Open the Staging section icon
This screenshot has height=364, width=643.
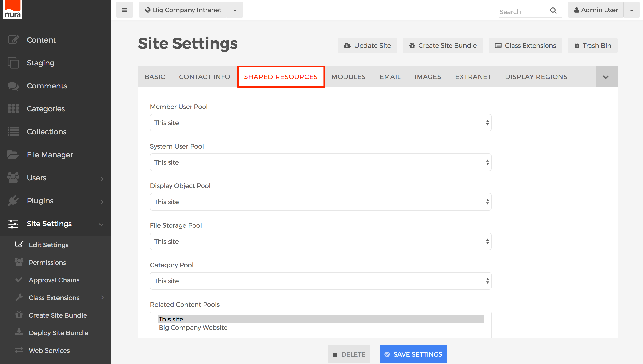point(13,63)
